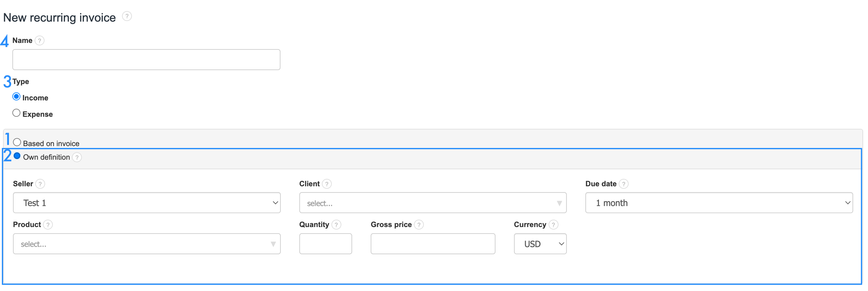Show help for the Client field
Viewport: 868px width, 291px height.
327,184
